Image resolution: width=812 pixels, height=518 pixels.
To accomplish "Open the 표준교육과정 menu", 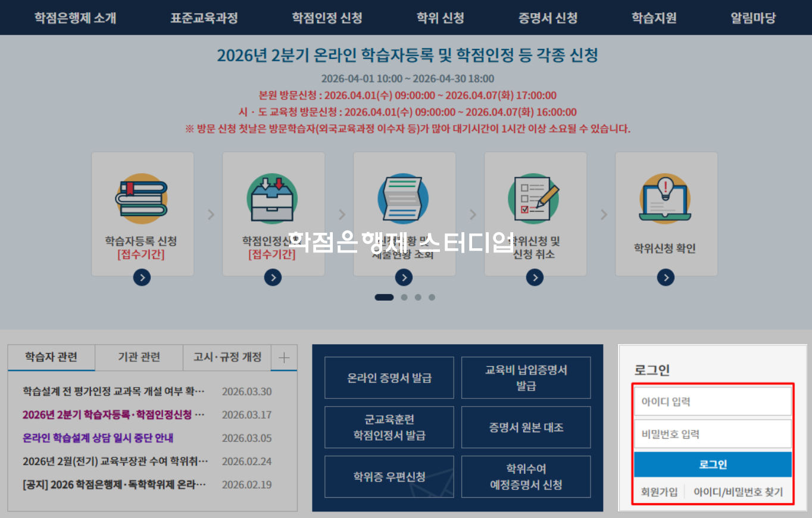I will 204,18.
